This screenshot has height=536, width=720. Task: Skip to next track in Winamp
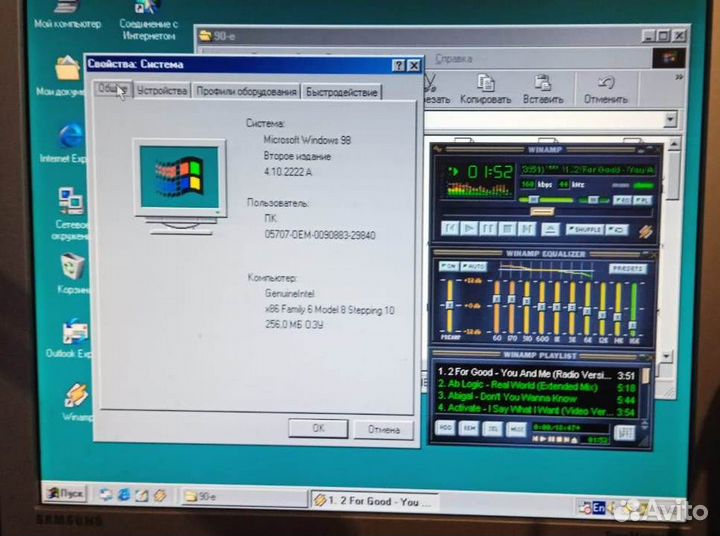(526, 228)
